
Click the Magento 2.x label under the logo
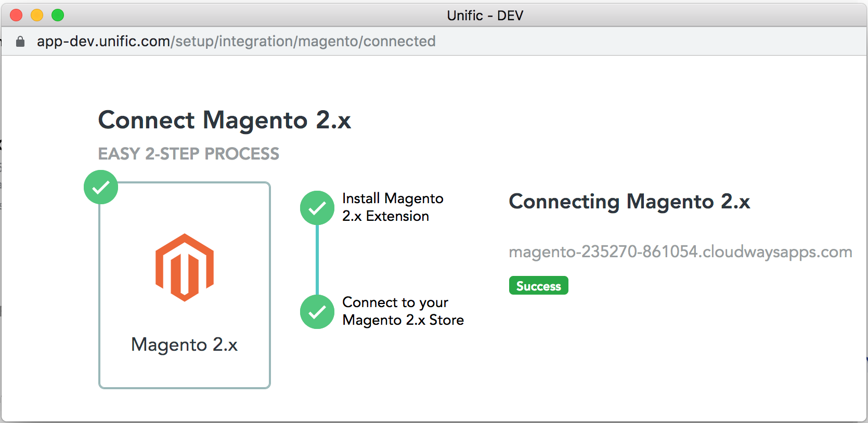[185, 345]
